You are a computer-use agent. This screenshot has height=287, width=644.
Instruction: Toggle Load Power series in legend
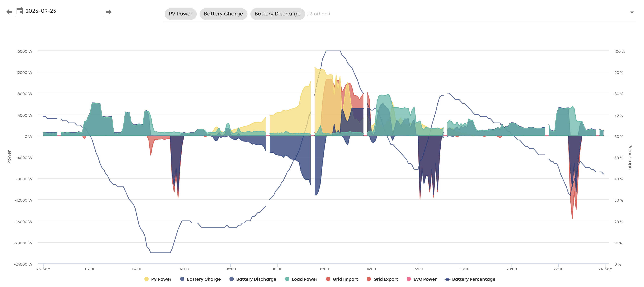coord(301,279)
